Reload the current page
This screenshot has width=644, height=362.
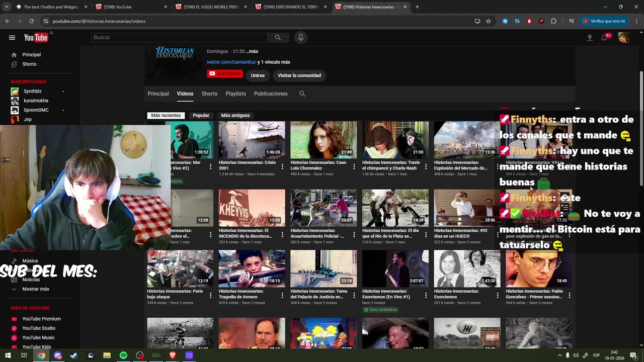pyautogui.click(x=31, y=21)
